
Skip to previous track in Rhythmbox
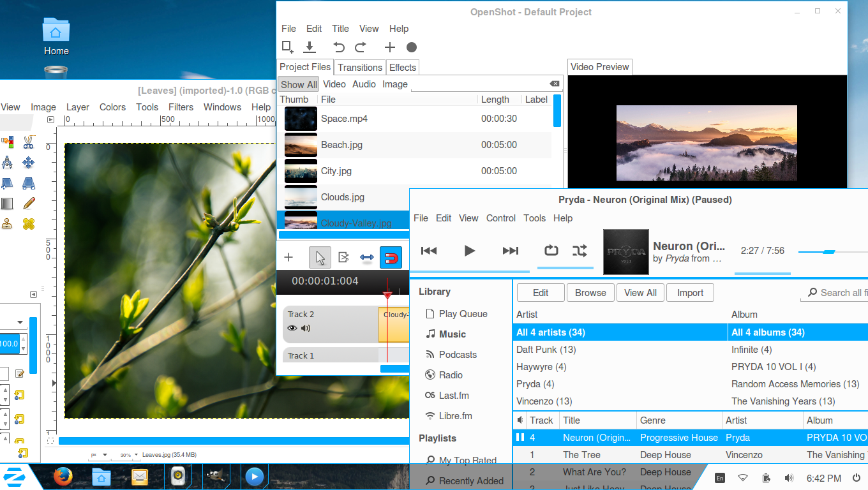click(x=429, y=251)
